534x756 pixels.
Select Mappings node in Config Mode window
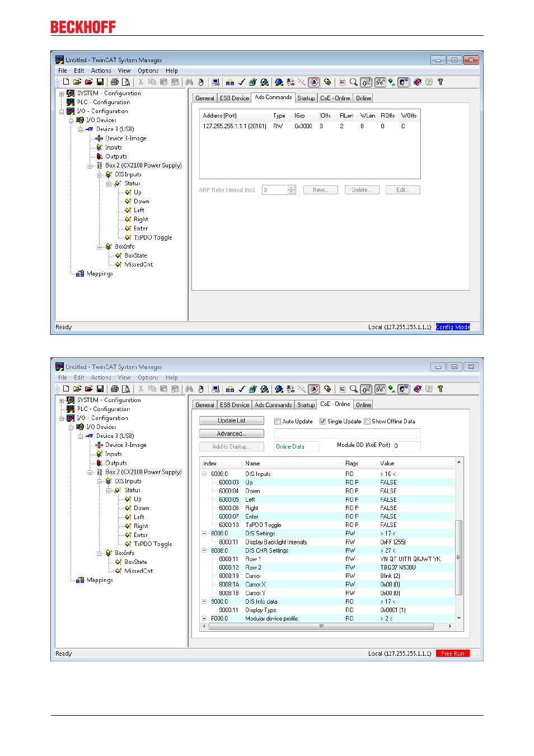(100, 274)
